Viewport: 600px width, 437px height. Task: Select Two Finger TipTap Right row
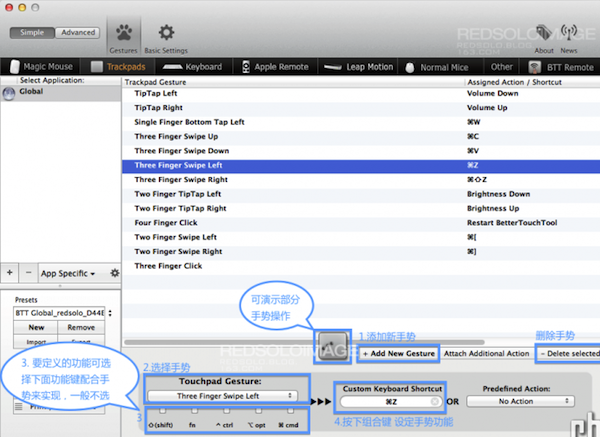pyautogui.click(x=361, y=209)
